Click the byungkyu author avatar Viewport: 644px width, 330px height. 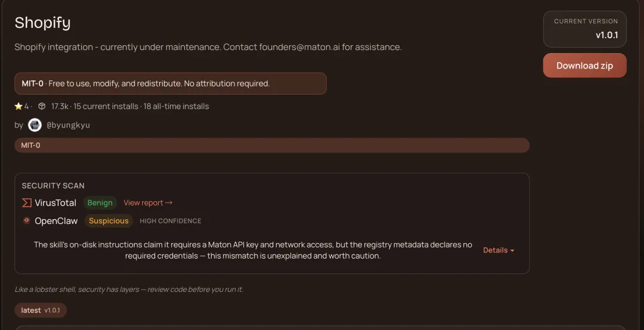point(35,125)
